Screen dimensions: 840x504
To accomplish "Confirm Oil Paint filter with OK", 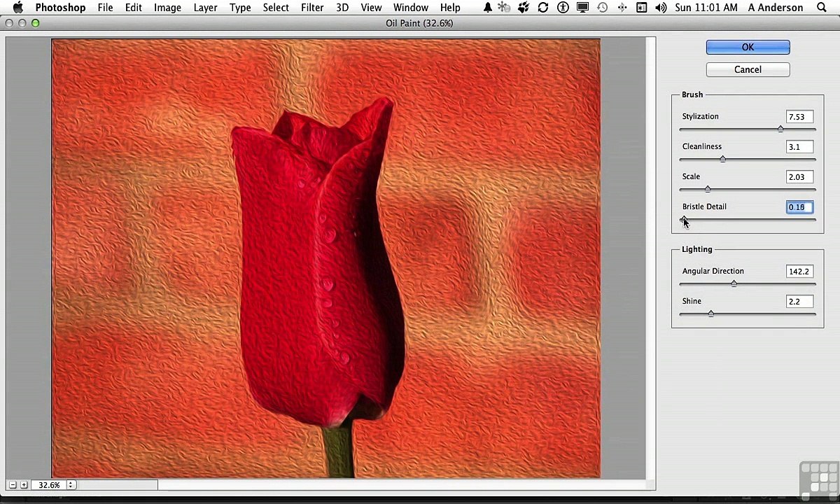I will 748,47.
